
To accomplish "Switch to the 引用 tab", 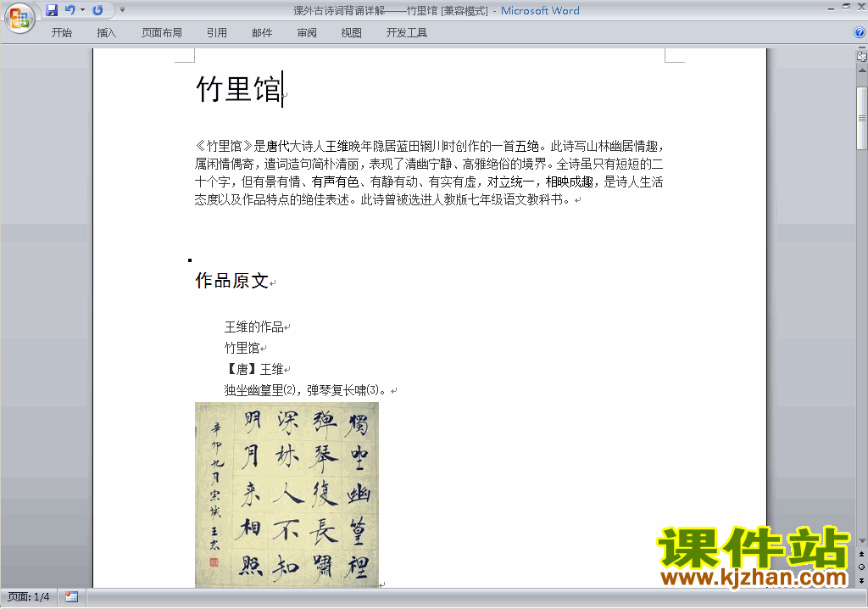I will [217, 33].
